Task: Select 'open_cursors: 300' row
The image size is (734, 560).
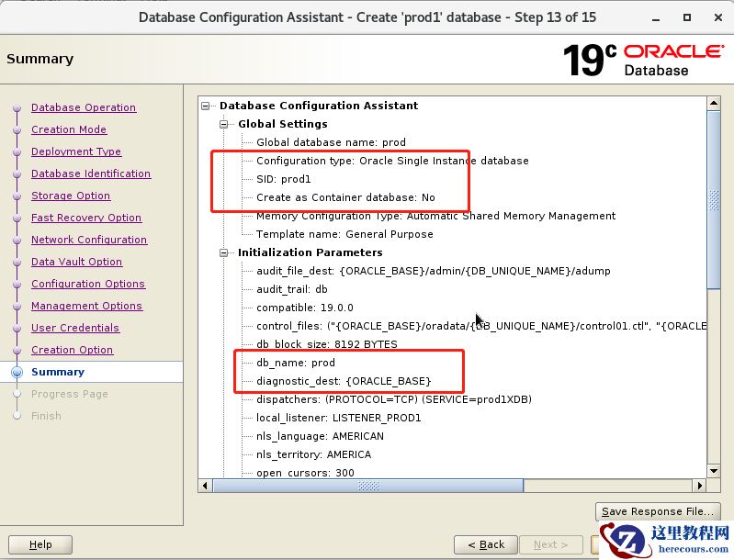Action: (x=305, y=473)
